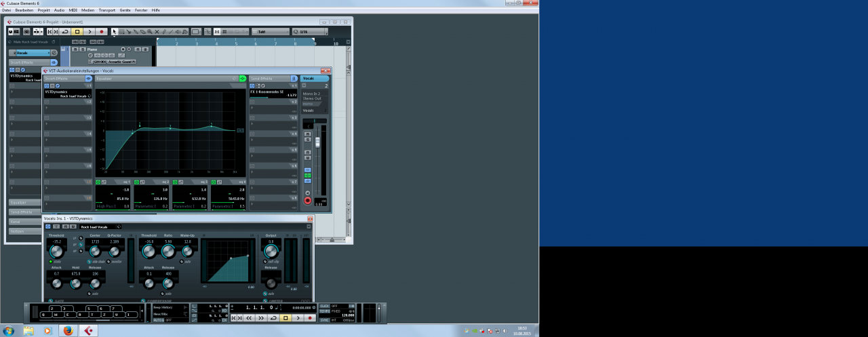Click Record button in project window toolbar
The height and width of the screenshot is (337, 868).
(102, 32)
